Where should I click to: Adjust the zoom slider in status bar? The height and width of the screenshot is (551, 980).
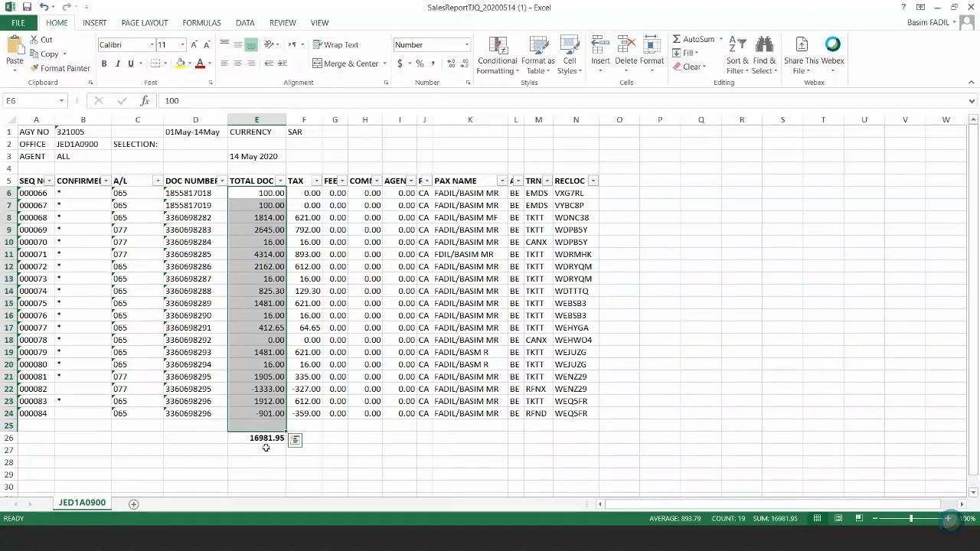pyautogui.click(x=911, y=518)
